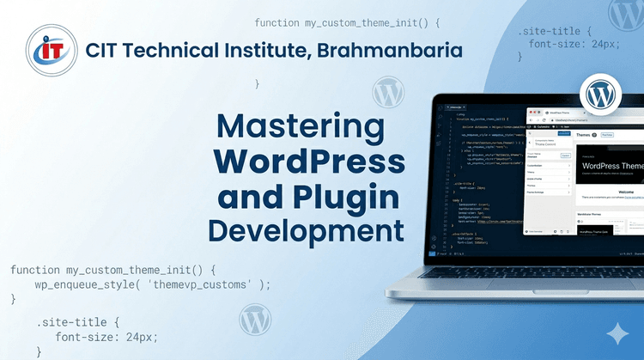
Task: Click "wp_enqueue_style( 'themevp_customs' );" code line
Action: pos(152,284)
